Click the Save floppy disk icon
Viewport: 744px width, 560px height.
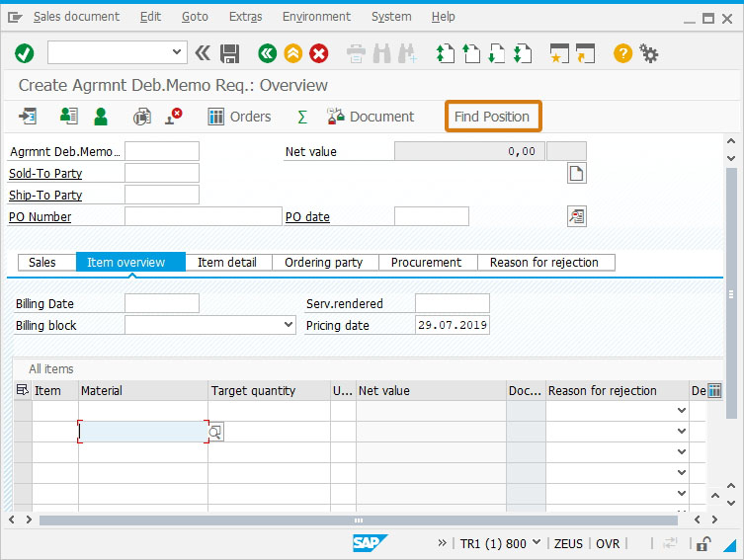229,53
